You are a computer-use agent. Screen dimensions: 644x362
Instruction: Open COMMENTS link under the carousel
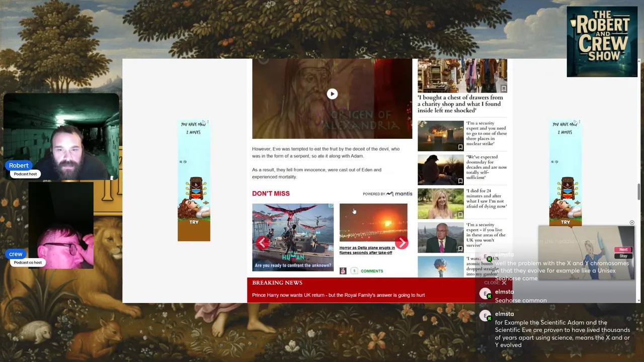[x=372, y=271]
